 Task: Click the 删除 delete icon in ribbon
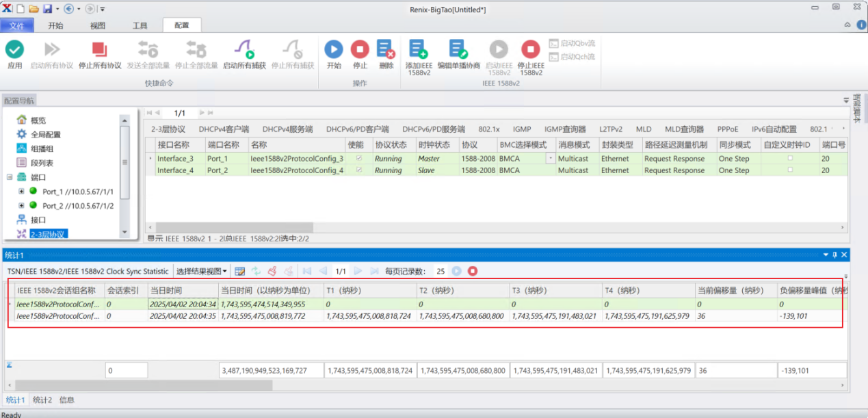(x=386, y=49)
